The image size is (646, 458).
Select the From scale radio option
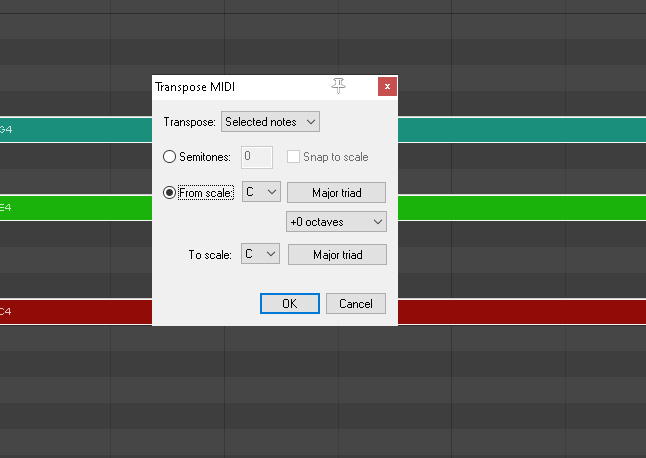coord(169,192)
